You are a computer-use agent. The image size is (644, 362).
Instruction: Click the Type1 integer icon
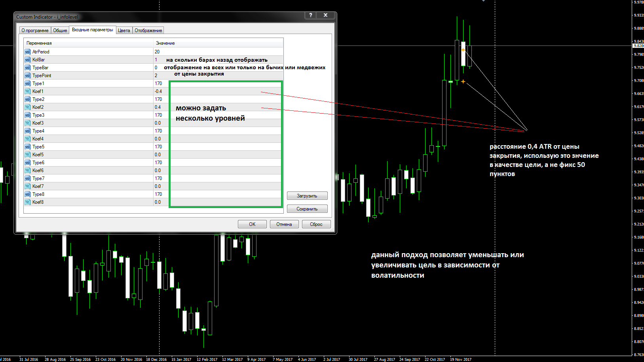click(x=27, y=83)
